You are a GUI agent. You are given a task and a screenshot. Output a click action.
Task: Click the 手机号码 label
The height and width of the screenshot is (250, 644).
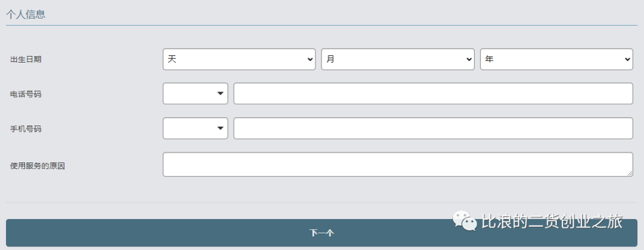[x=26, y=129]
